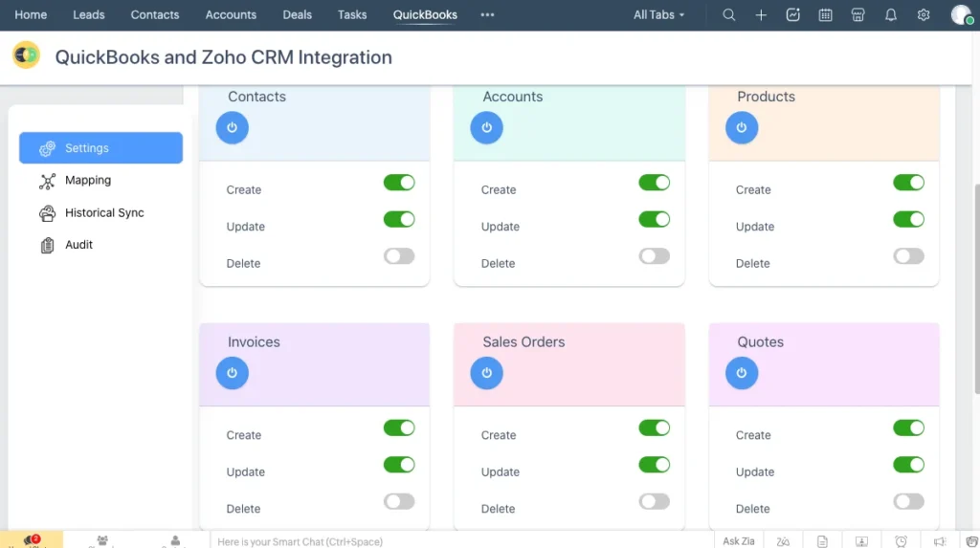Viewport: 980px width, 548px height.
Task: Open the Leads tab
Action: click(89, 15)
